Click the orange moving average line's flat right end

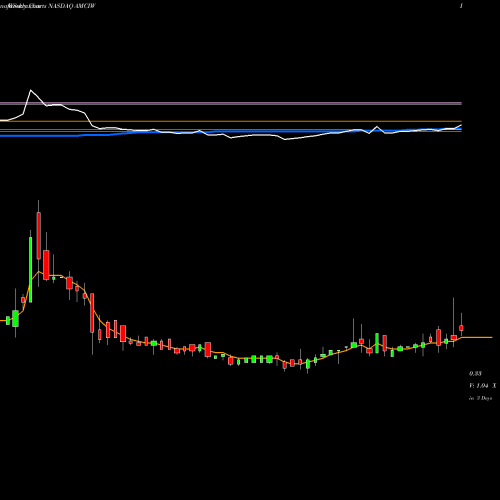pyautogui.click(x=477, y=337)
